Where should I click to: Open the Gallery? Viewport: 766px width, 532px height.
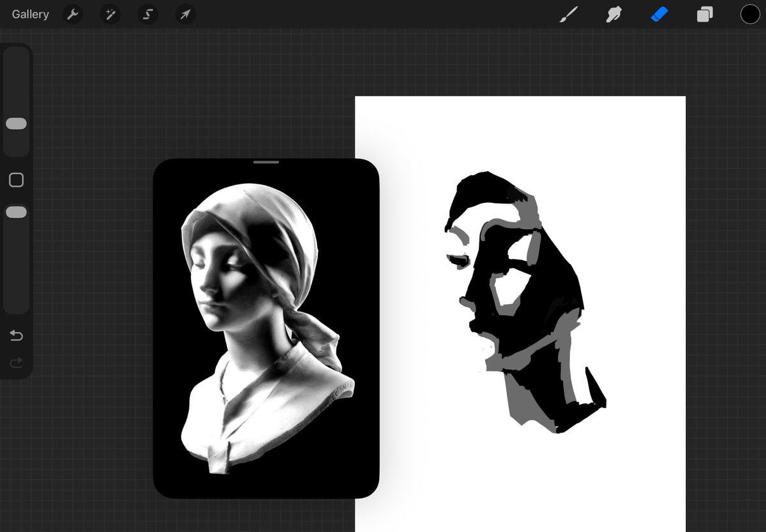[30, 14]
